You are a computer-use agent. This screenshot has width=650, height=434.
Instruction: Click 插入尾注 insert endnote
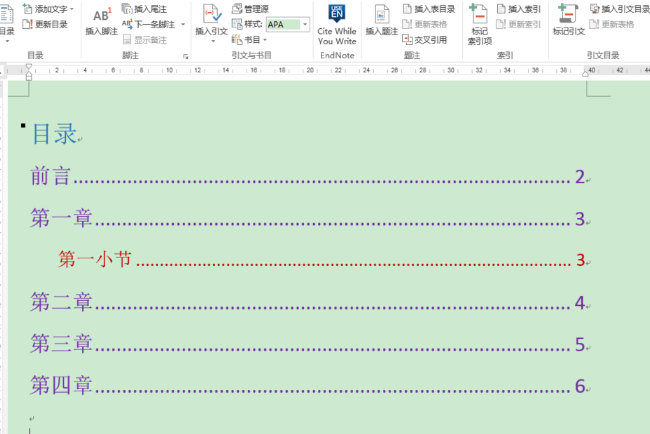tap(145, 9)
